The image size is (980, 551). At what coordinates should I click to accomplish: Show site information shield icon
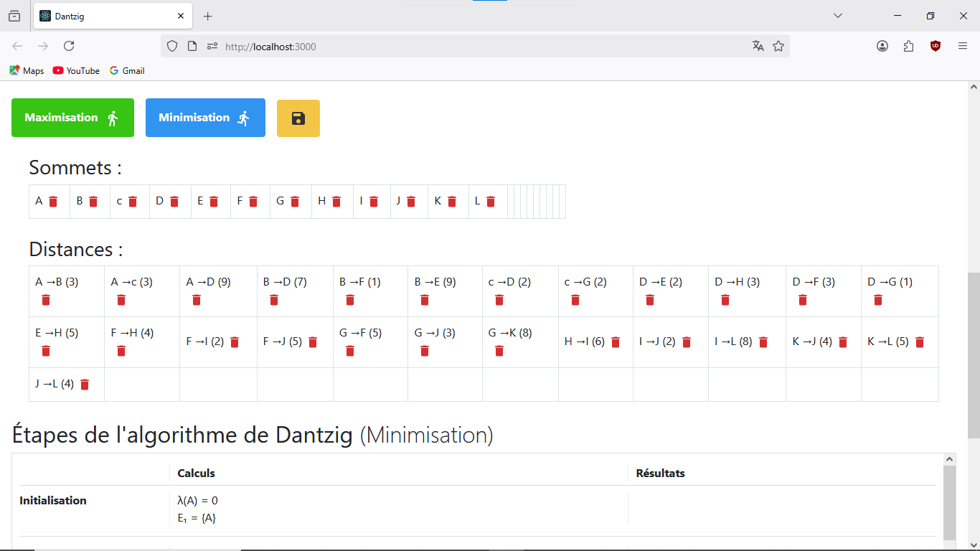point(172,47)
